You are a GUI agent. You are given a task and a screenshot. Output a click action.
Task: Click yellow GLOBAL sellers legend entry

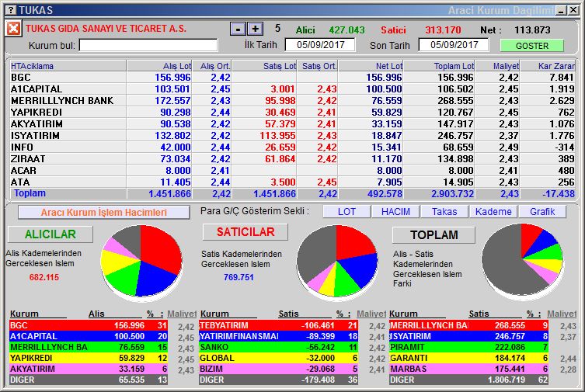[278, 358]
